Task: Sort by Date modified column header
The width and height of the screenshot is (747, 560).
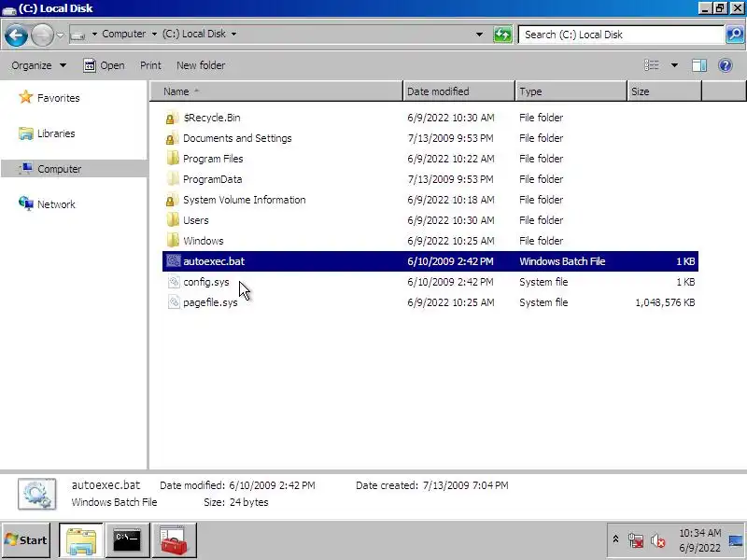Action: click(x=459, y=91)
